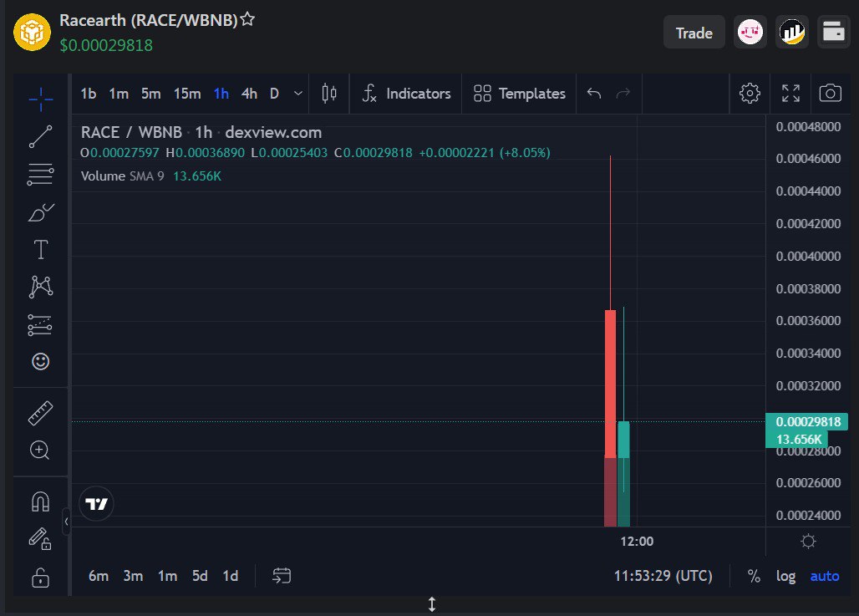Open chart settings gear
This screenshot has height=616, width=859.
(x=750, y=93)
